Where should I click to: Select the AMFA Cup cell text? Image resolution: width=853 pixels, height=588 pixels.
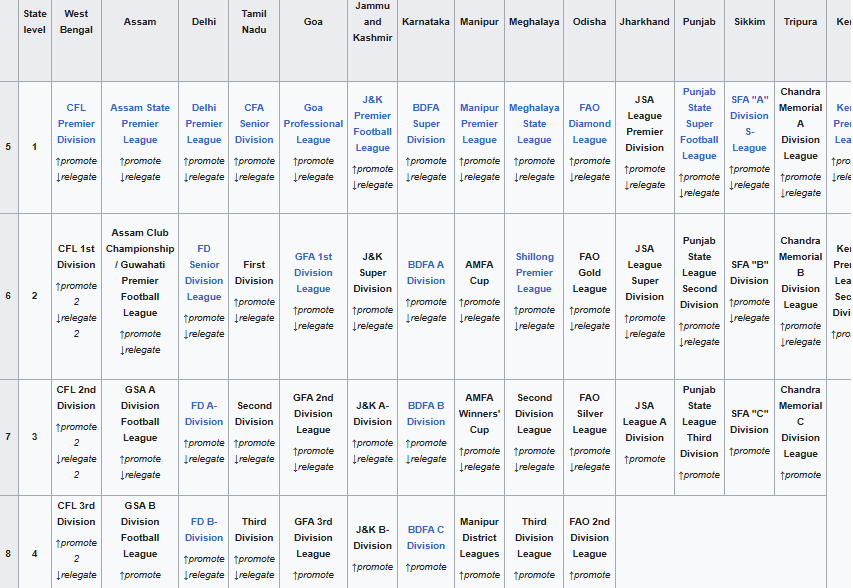(479, 273)
